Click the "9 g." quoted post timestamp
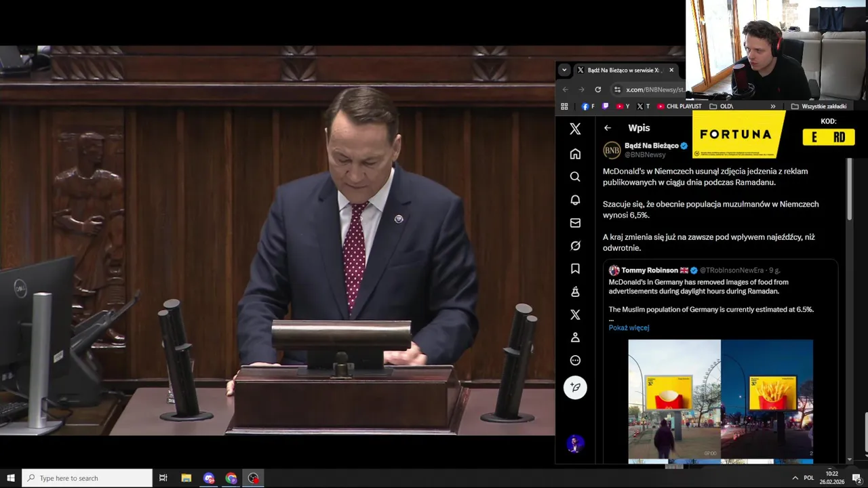868x488 pixels. pos(774,270)
